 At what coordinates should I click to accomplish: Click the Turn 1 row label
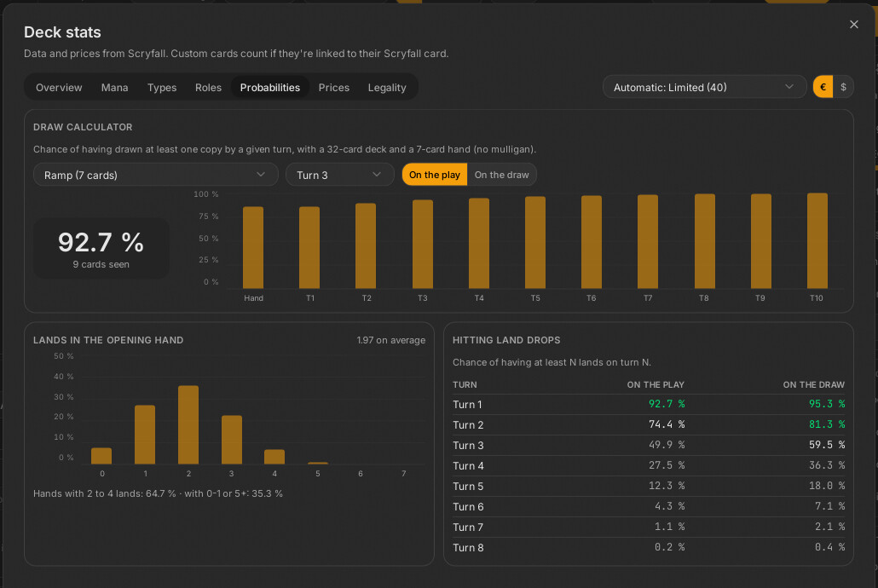467,404
